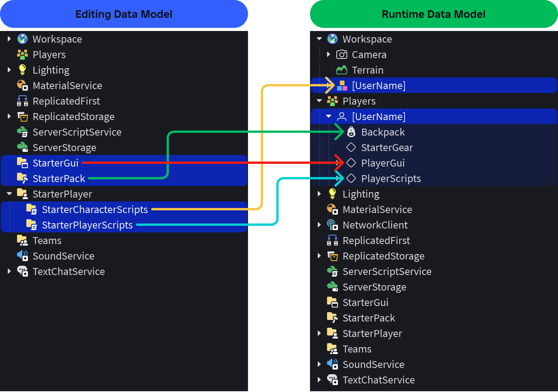Select ServerScriptService in Runtime Data Model
Screen dimensions: 558x392
434,271
